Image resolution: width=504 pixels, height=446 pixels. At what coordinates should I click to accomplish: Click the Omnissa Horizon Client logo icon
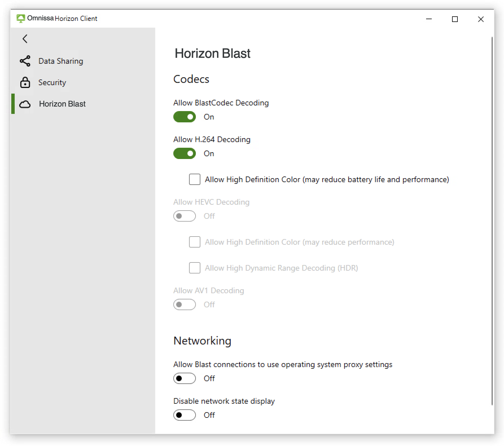tap(21, 19)
